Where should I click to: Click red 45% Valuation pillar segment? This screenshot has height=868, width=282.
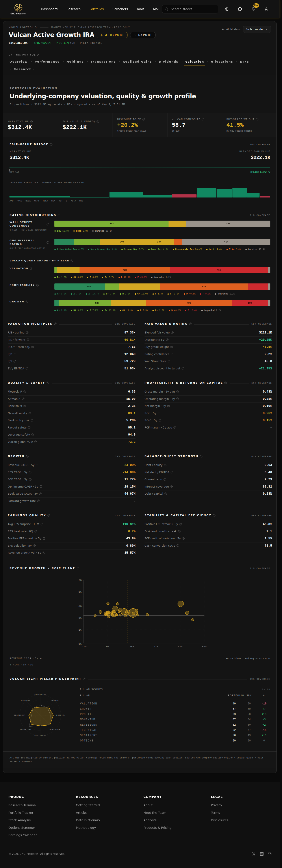pyautogui.click(x=219, y=270)
